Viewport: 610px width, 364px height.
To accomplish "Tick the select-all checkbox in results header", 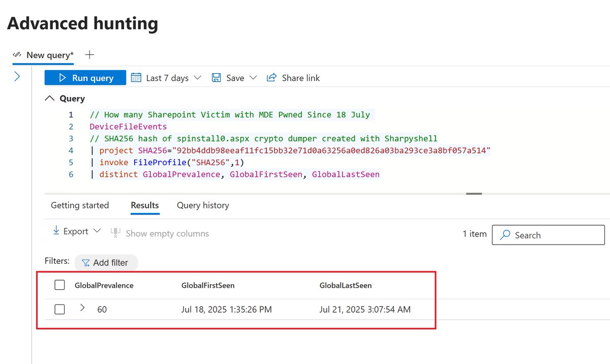I will pos(59,285).
